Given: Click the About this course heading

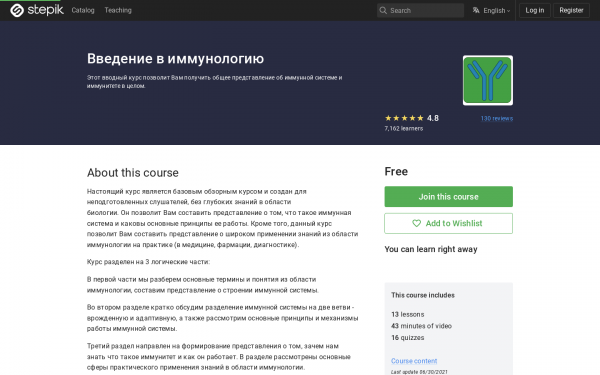Looking at the screenshot, I should coord(133,173).
